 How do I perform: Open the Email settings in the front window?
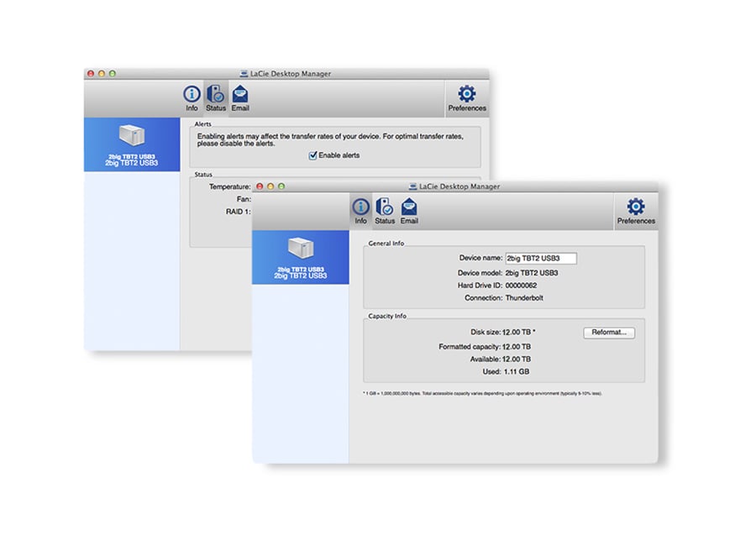coord(409,212)
